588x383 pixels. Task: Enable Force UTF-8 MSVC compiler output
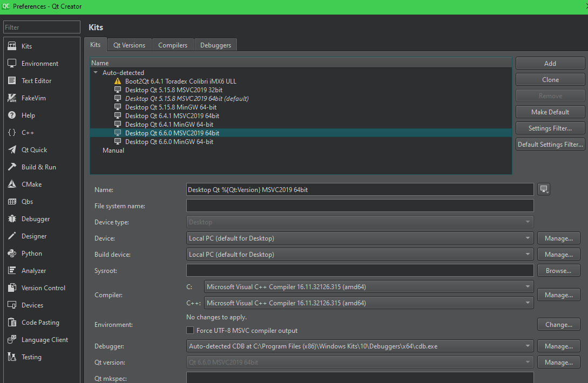190,330
